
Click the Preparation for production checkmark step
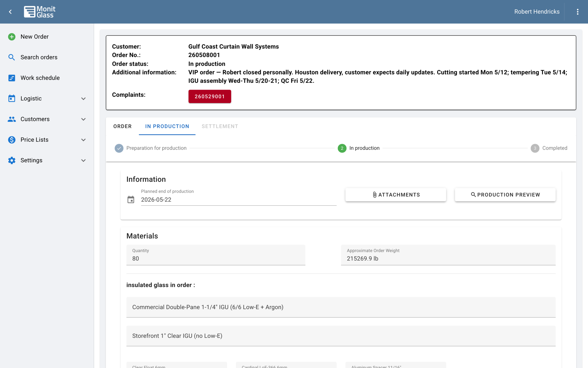coord(119,148)
